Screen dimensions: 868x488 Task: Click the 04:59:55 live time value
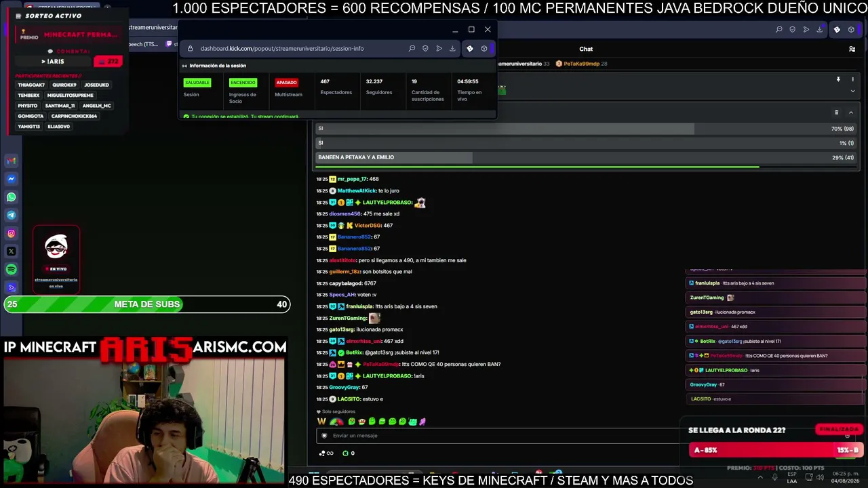click(468, 81)
